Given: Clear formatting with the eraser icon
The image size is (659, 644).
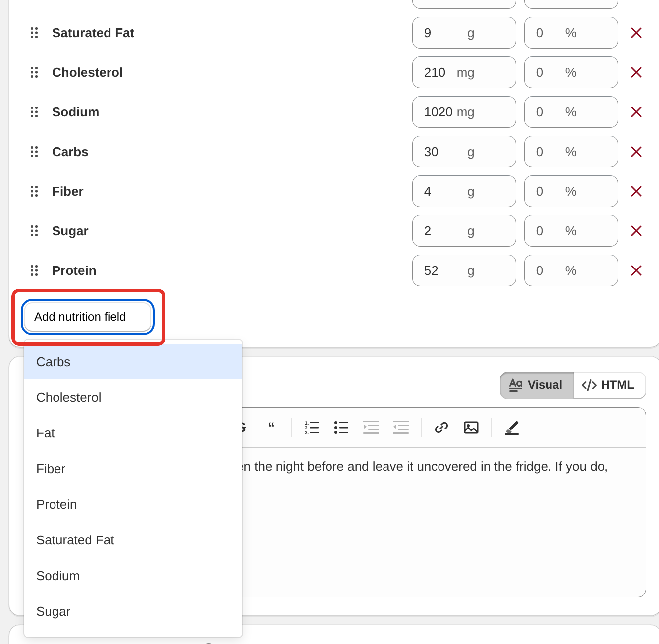Looking at the screenshot, I should tap(512, 428).
